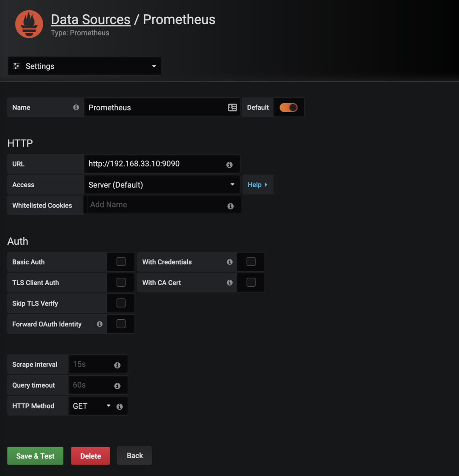The height and width of the screenshot is (476, 459).
Task: Click the Scrape interval label
Action: click(35, 365)
